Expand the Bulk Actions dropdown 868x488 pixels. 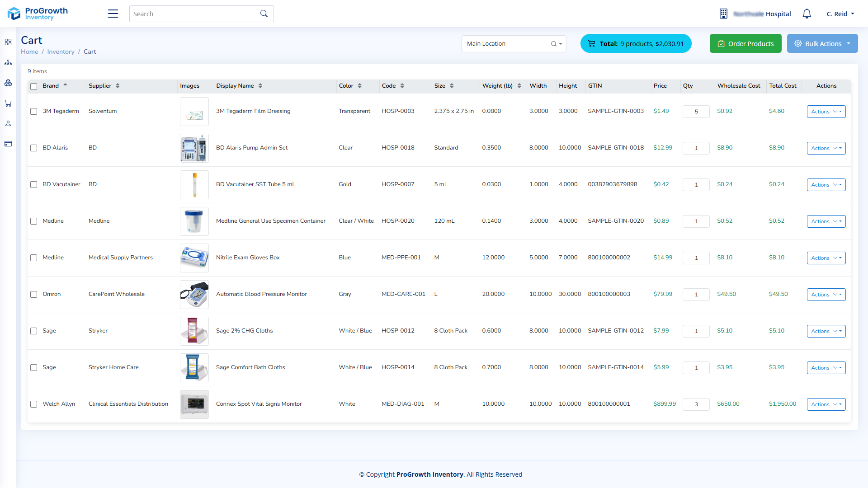click(822, 43)
